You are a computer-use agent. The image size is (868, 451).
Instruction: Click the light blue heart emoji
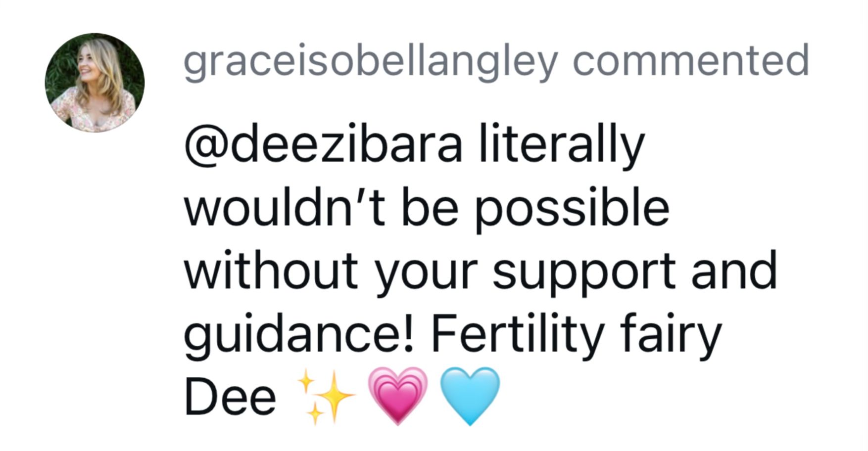pyautogui.click(x=470, y=396)
